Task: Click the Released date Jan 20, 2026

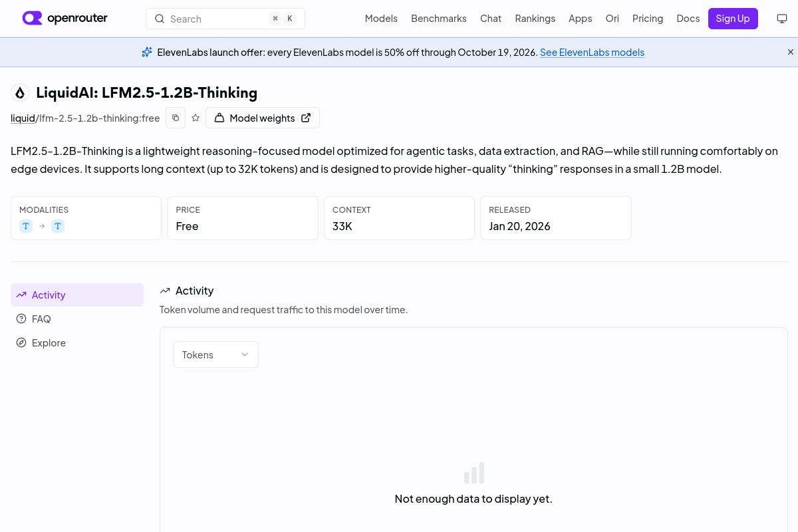Action: click(x=519, y=226)
